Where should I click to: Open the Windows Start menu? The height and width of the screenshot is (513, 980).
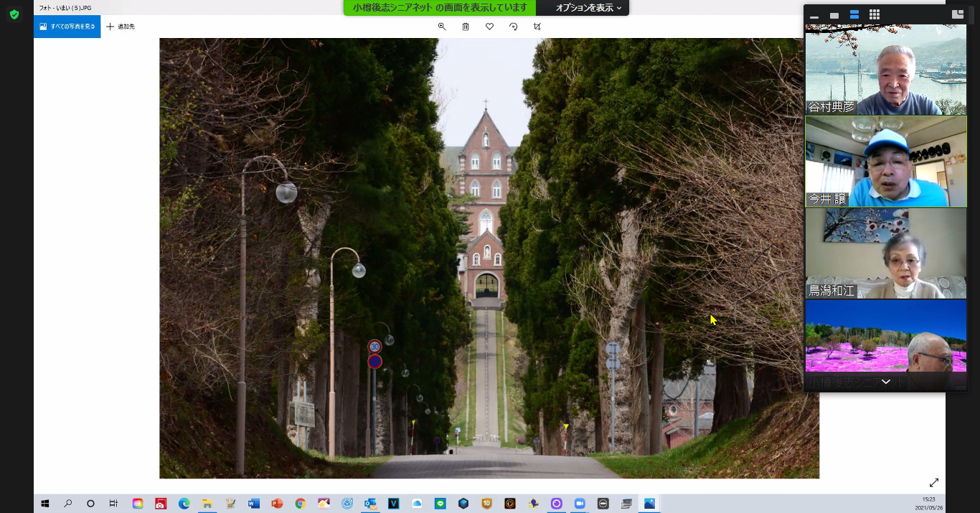coord(44,504)
